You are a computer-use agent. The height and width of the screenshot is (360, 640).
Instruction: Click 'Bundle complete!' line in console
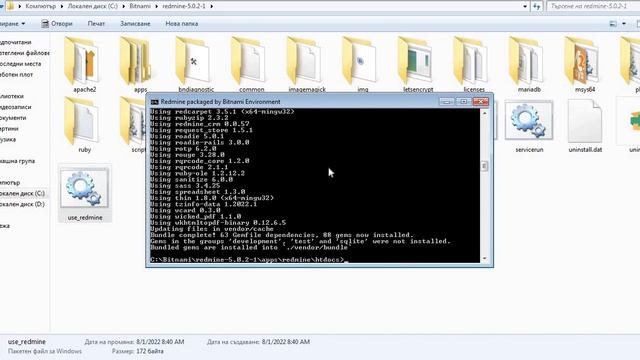pos(282,235)
